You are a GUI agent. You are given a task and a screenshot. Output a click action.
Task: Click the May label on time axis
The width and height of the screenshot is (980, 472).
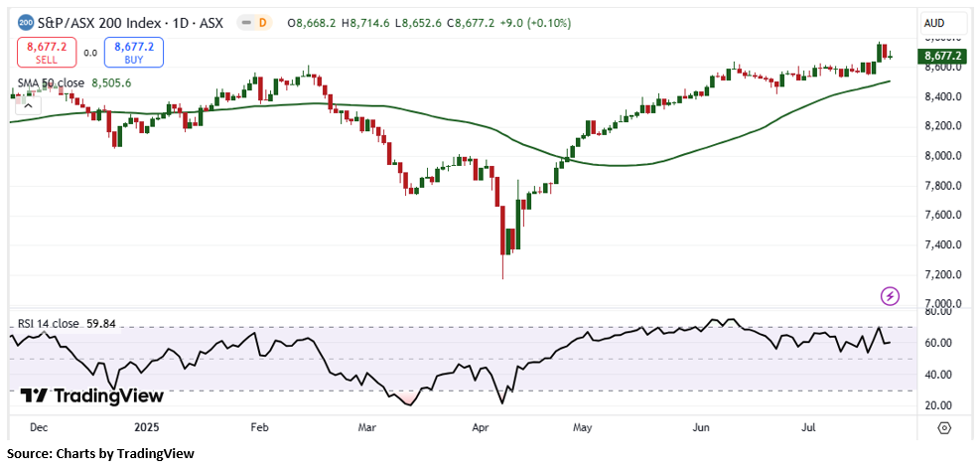[x=582, y=427]
